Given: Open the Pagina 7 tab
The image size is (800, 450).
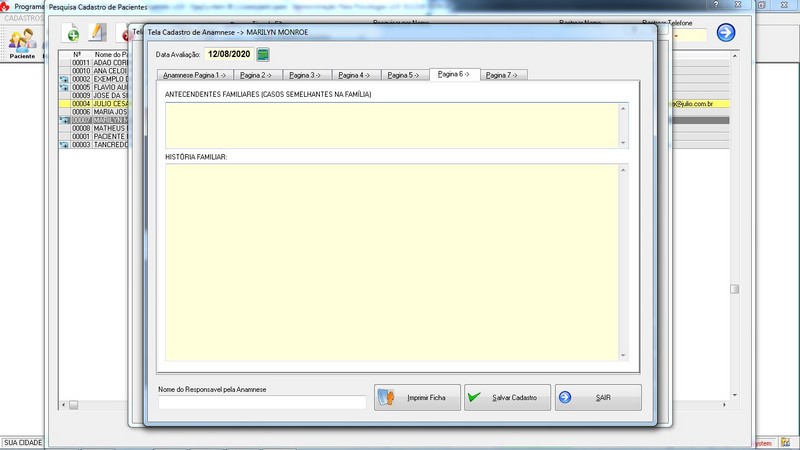Looking at the screenshot, I should [x=502, y=75].
